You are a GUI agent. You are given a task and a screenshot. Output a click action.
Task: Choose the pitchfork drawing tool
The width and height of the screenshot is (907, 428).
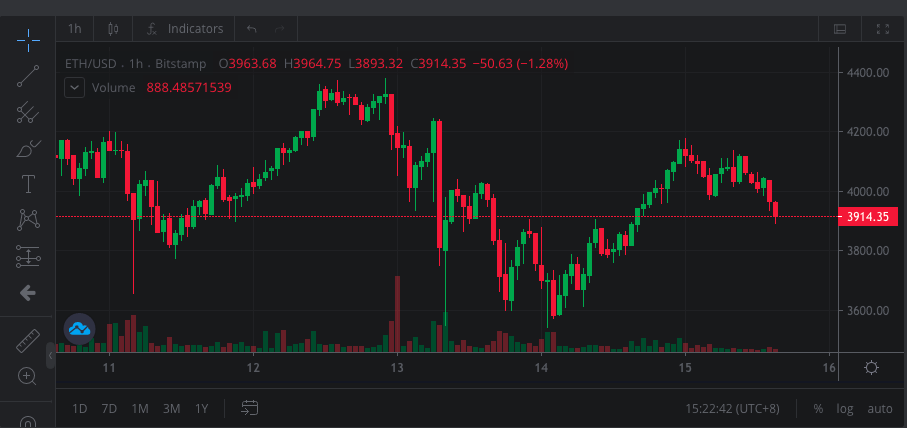tap(28, 112)
